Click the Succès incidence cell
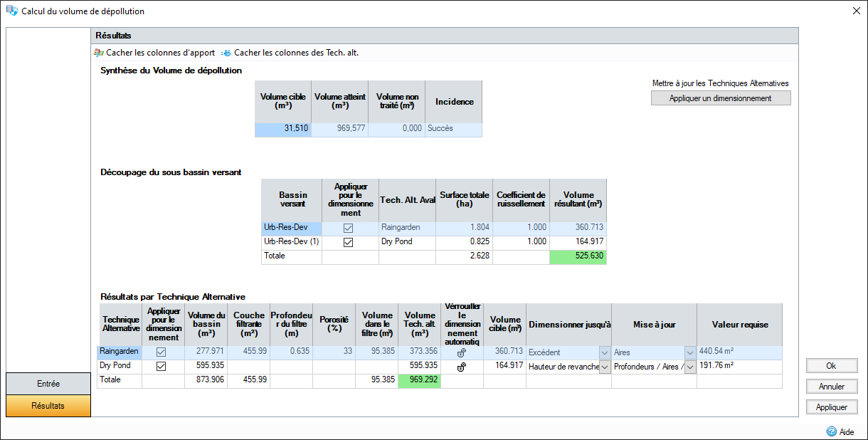Viewport: 868px width, 440px height. (454, 129)
